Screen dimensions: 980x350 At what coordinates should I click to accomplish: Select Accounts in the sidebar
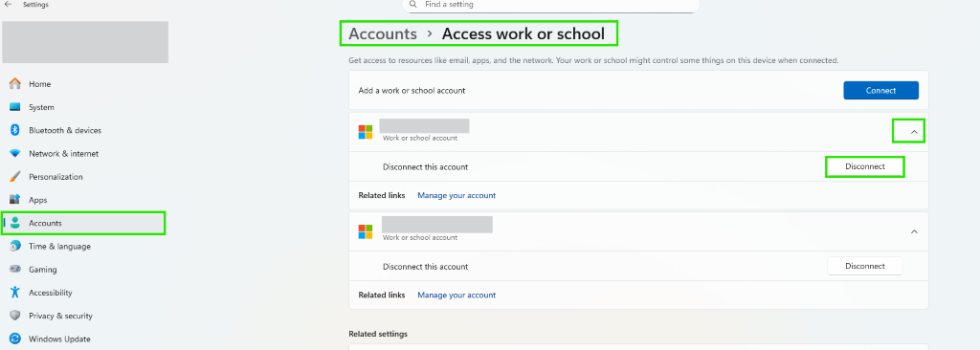[x=84, y=223]
